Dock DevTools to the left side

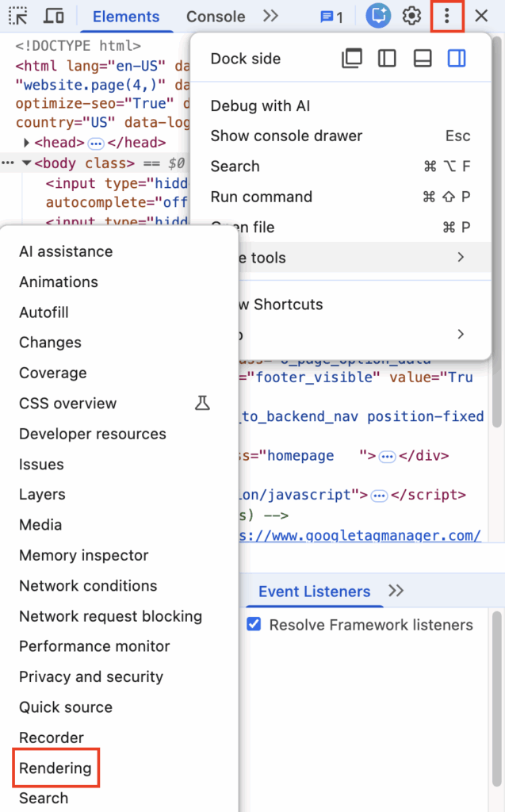click(x=386, y=58)
